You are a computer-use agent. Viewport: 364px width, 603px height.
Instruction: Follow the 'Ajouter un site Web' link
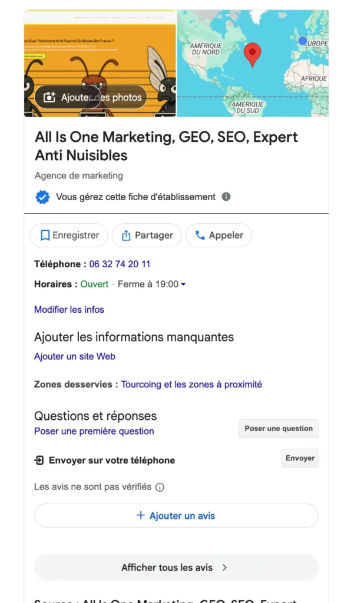(x=75, y=356)
